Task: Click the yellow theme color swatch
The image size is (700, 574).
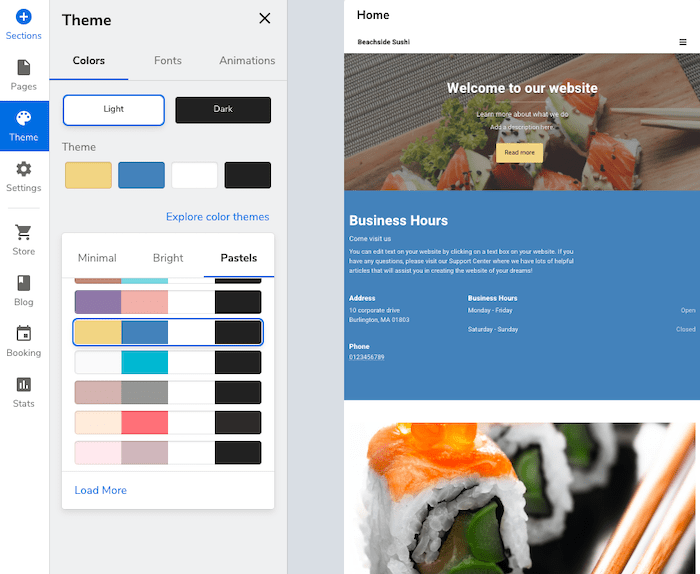Action: (x=88, y=175)
